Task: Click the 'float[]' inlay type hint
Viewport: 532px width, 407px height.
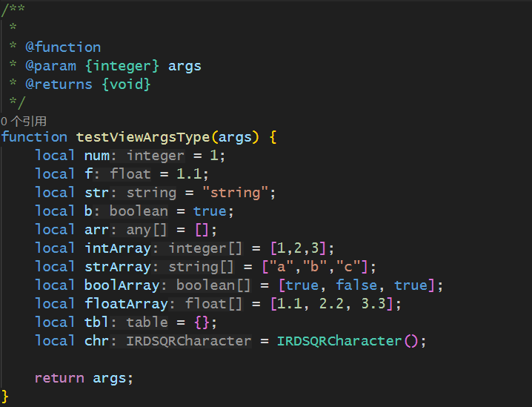Action: click(214, 304)
